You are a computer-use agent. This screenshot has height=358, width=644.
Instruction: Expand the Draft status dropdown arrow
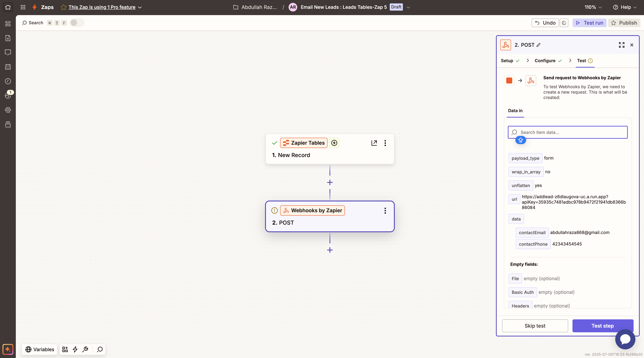point(408,7)
